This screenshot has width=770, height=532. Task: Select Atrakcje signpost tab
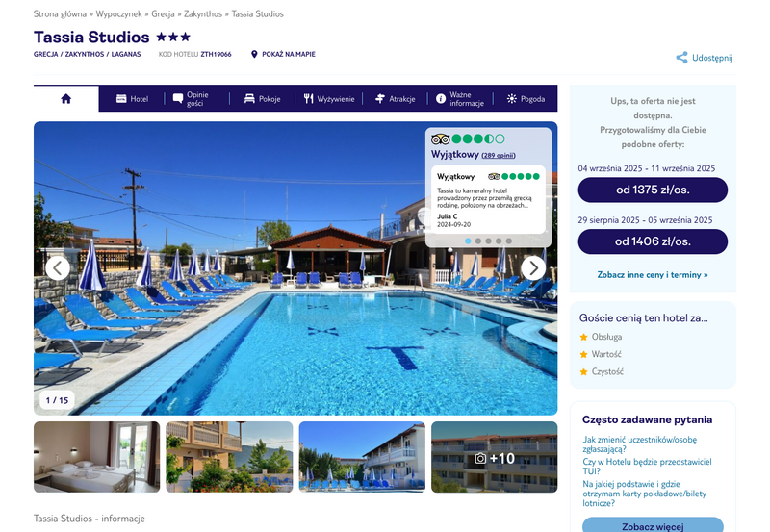[395, 99]
